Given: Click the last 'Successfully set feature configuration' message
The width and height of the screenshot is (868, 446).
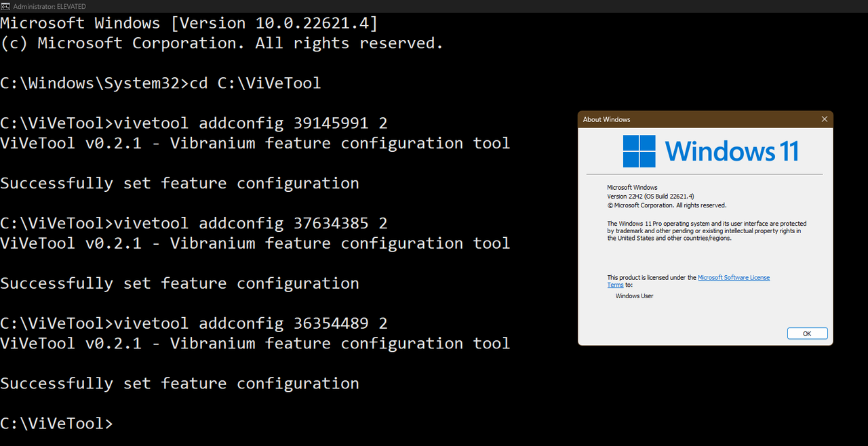Looking at the screenshot, I should (x=179, y=384).
